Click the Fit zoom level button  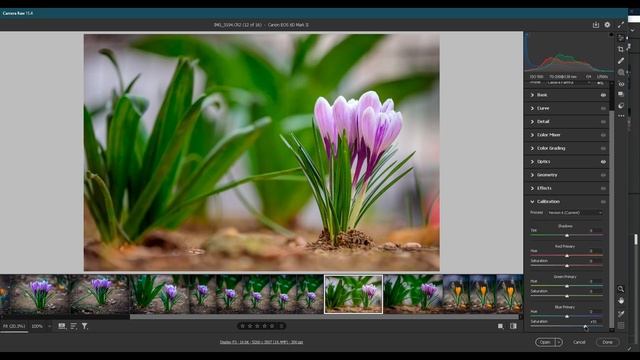tap(14, 326)
